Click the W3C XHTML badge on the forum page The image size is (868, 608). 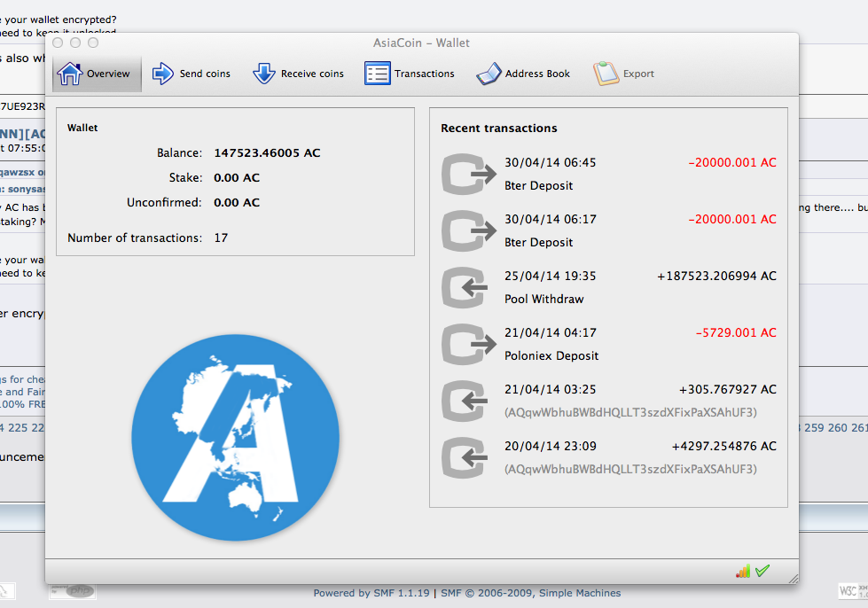(x=853, y=591)
